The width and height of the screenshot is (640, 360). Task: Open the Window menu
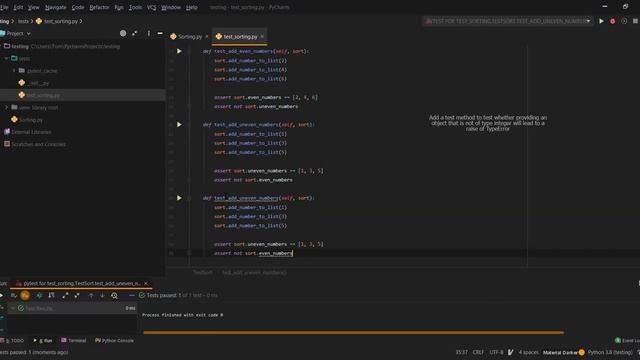[x=171, y=7]
